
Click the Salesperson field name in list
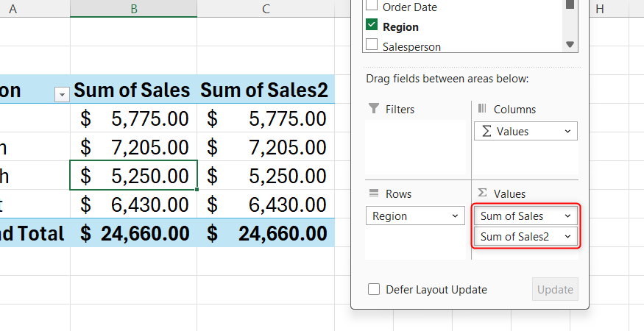411,46
